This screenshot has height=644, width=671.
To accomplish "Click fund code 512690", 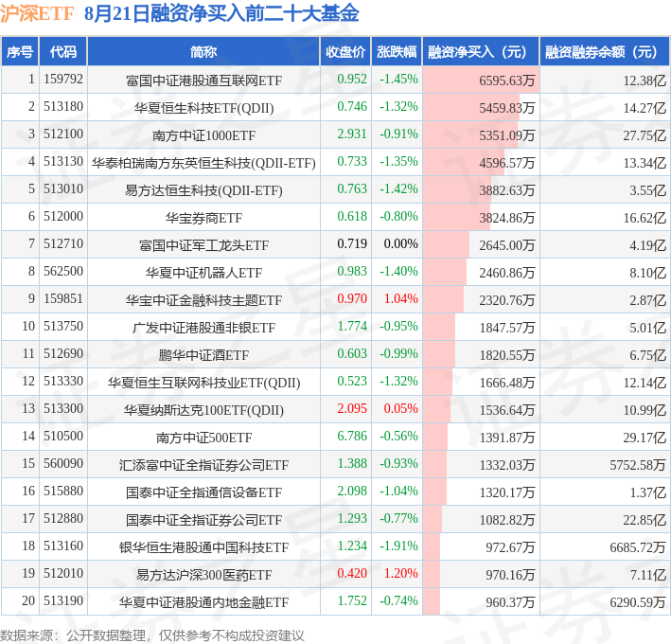I will [x=62, y=353].
